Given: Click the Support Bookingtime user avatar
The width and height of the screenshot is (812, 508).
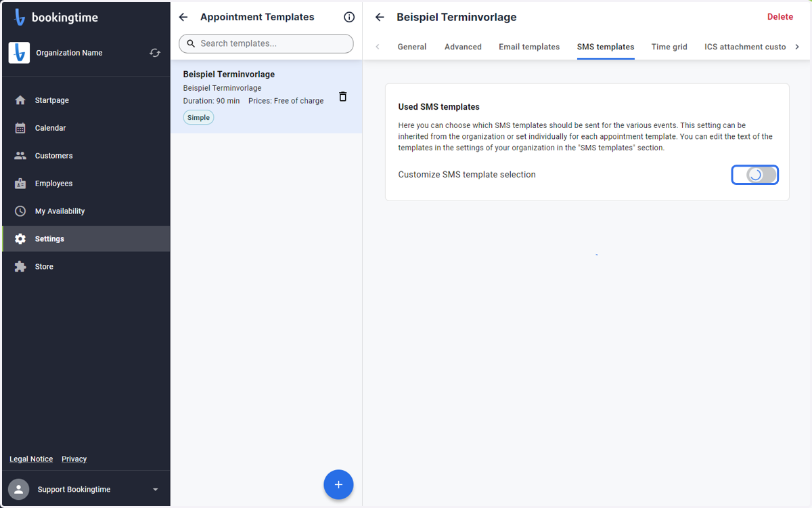Looking at the screenshot, I should pyautogui.click(x=19, y=489).
